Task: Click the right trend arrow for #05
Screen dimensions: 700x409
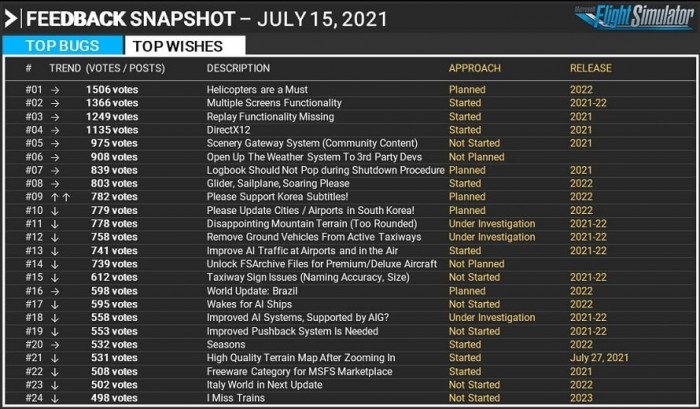Action: (55, 143)
